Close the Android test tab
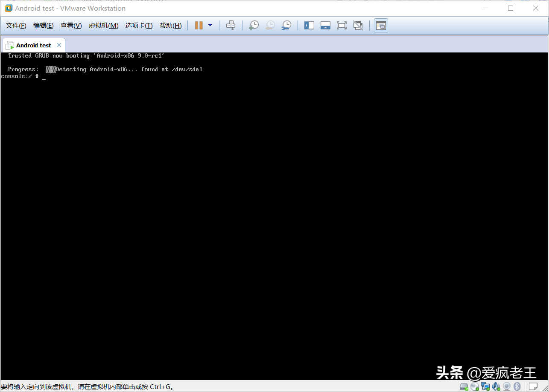Image resolution: width=549 pixels, height=392 pixels. click(x=59, y=45)
